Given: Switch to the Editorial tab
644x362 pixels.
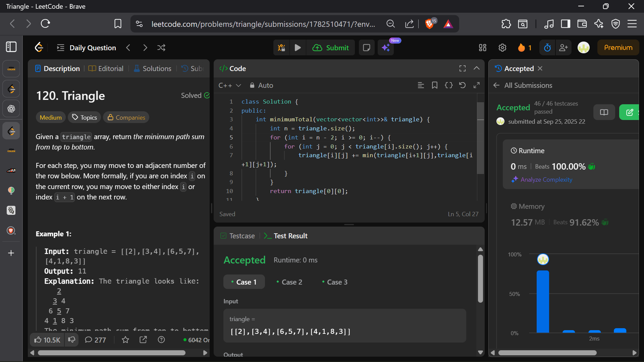Looking at the screenshot, I should coord(106,68).
